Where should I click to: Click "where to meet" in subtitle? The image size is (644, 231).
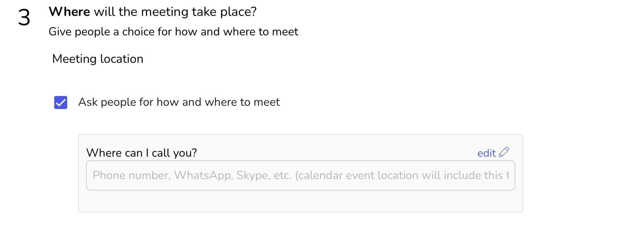coord(260,32)
